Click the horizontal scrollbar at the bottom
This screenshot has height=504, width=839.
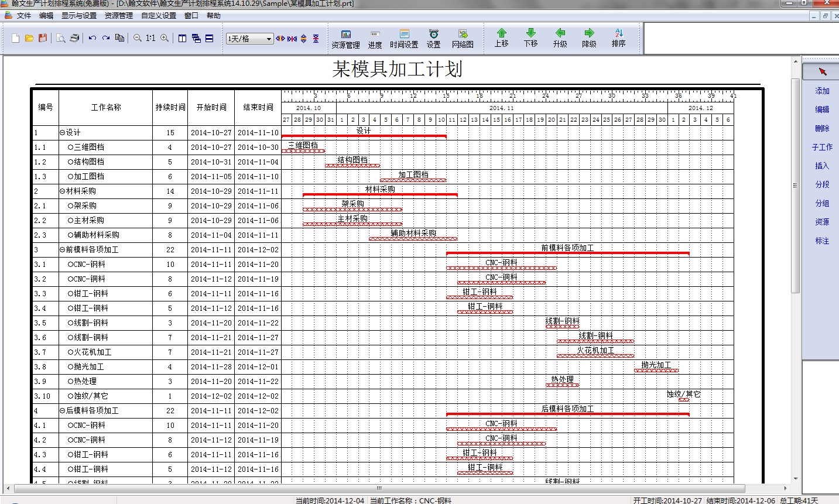coord(379,488)
